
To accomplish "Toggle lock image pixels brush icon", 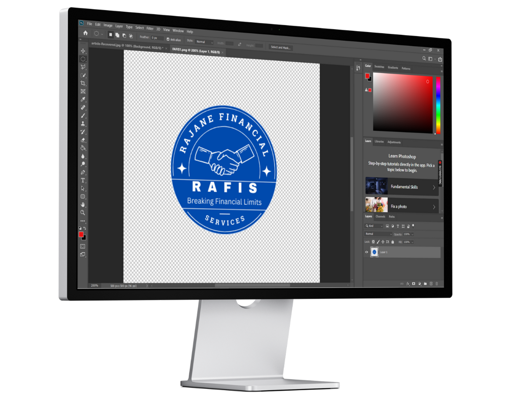I will tap(378, 242).
